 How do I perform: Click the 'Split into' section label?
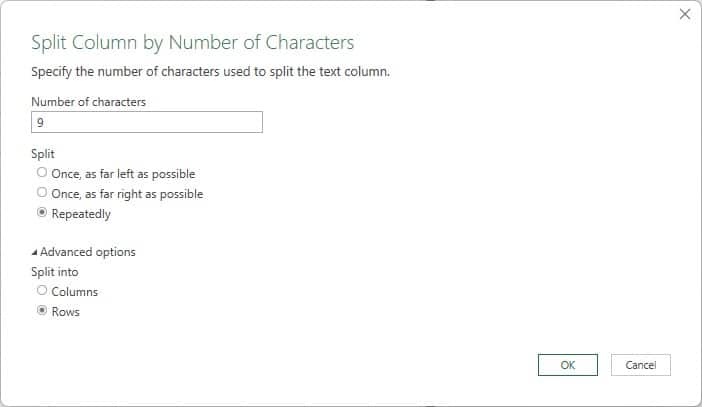click(55, 271)
